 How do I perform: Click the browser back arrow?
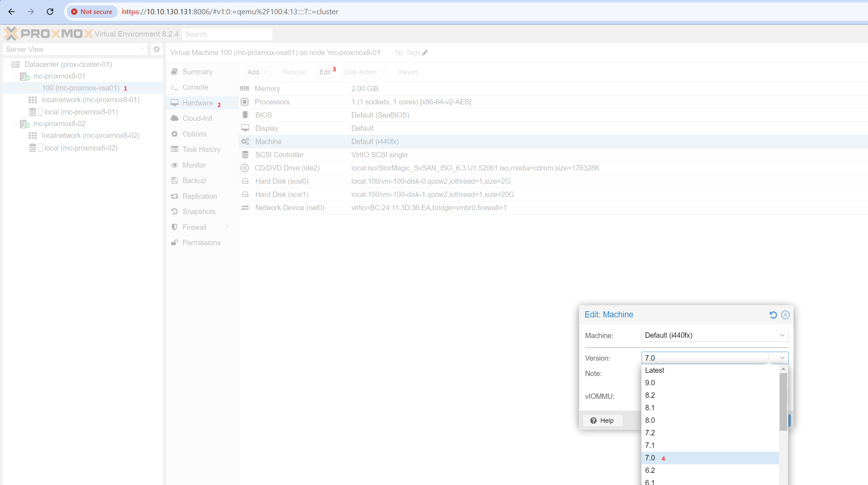point(11,12)
